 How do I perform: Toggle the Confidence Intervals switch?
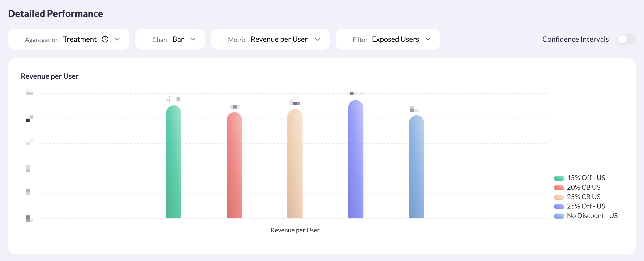coord(626,39)
